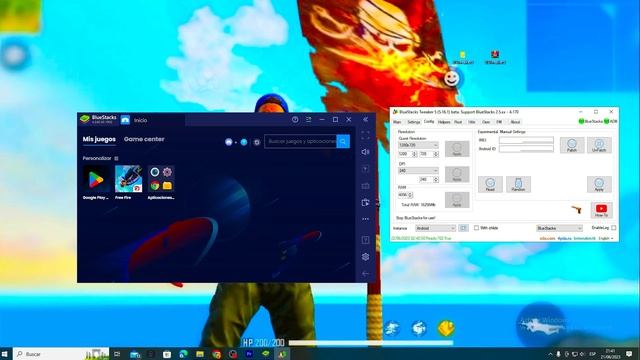This screenshot has width=640, height=360.
Task: Expand the BlueStacks dropdown at Tweaker bottom
Action: [x=559, y=228]
